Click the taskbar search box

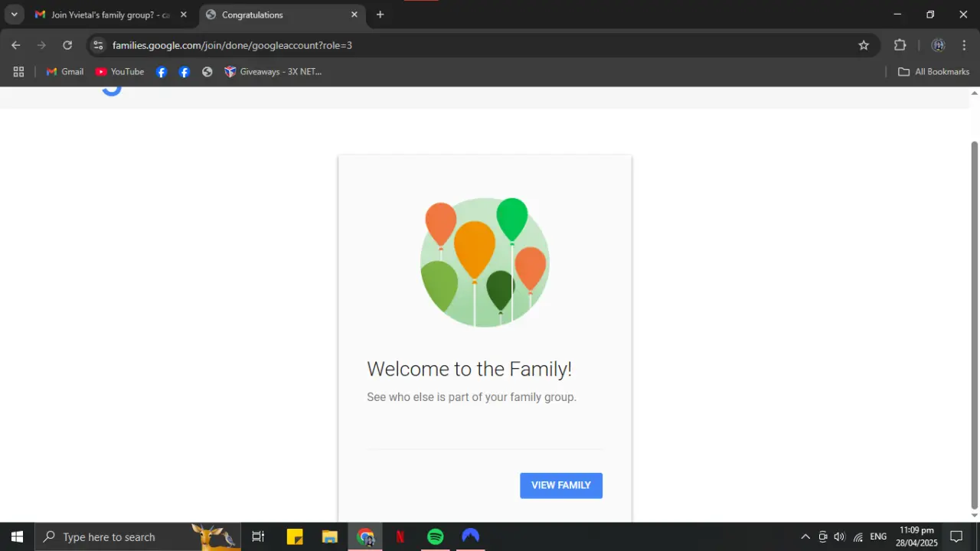138,536
